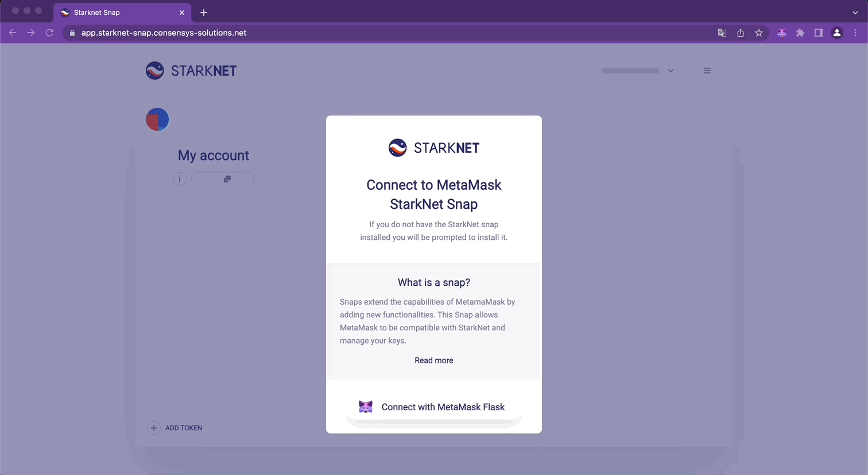The image size is (868, 475).
Task: Open the extensions puzzle icon
Action: tap(800, 33)
